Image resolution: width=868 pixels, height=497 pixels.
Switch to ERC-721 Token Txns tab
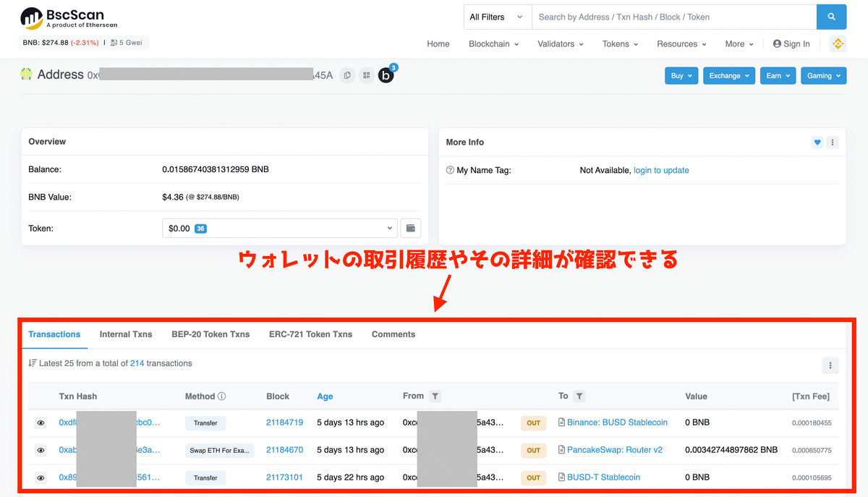coord(310,334)
